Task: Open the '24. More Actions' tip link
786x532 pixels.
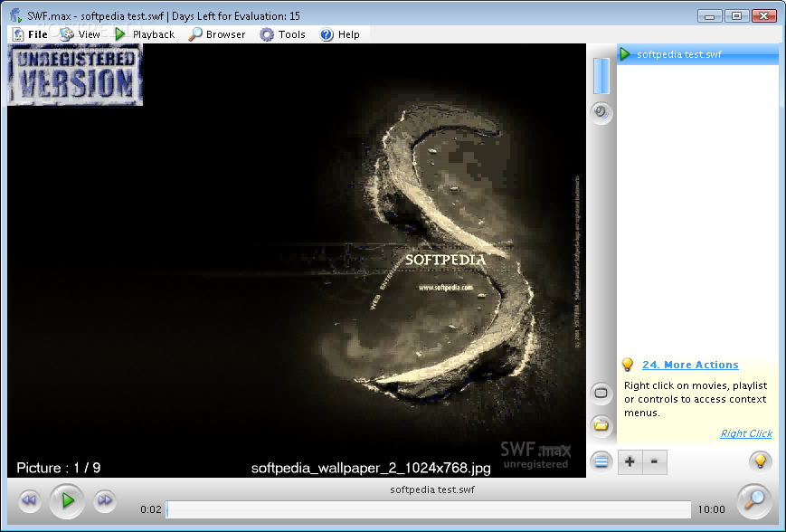Action: [x=690, y=365]
